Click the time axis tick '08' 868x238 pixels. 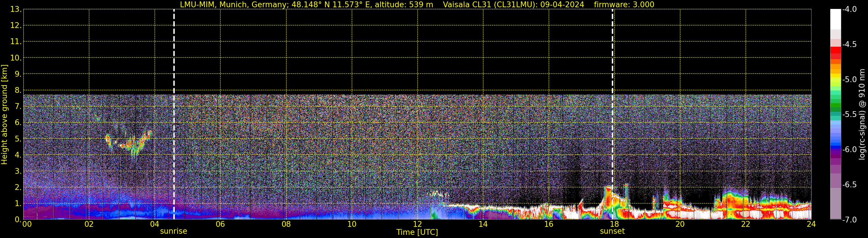click(286, 224)
